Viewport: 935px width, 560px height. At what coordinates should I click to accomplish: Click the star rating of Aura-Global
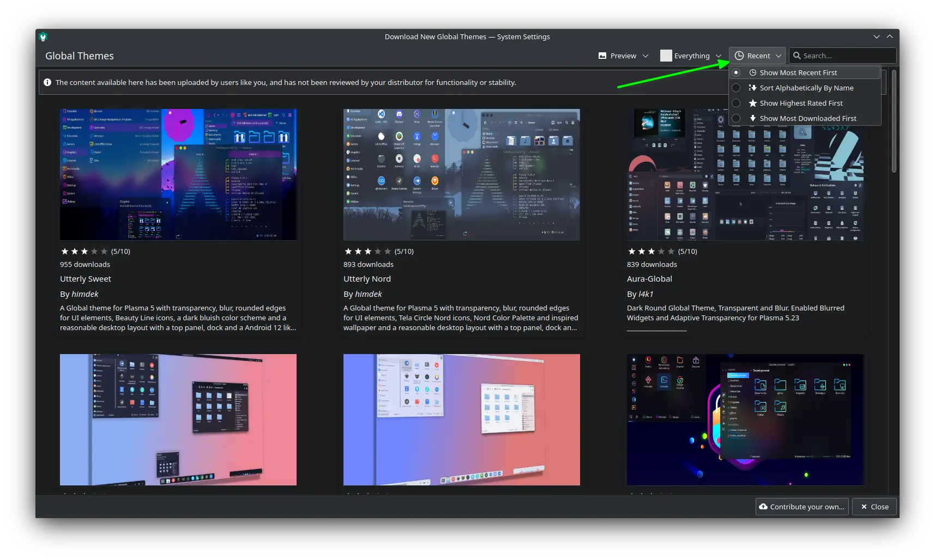(652, 251)
